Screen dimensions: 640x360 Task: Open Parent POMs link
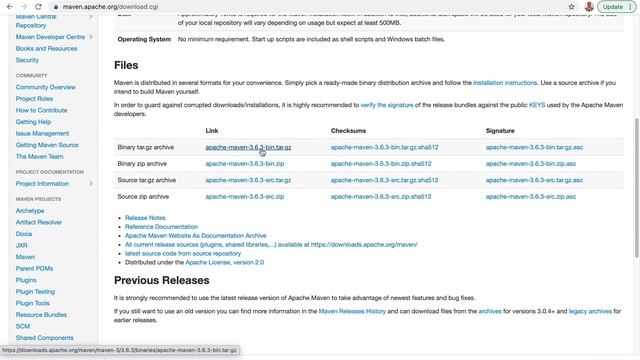[34, 269]
